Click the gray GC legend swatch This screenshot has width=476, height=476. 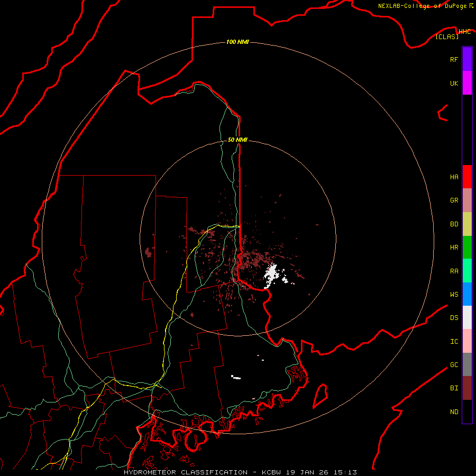467,364
